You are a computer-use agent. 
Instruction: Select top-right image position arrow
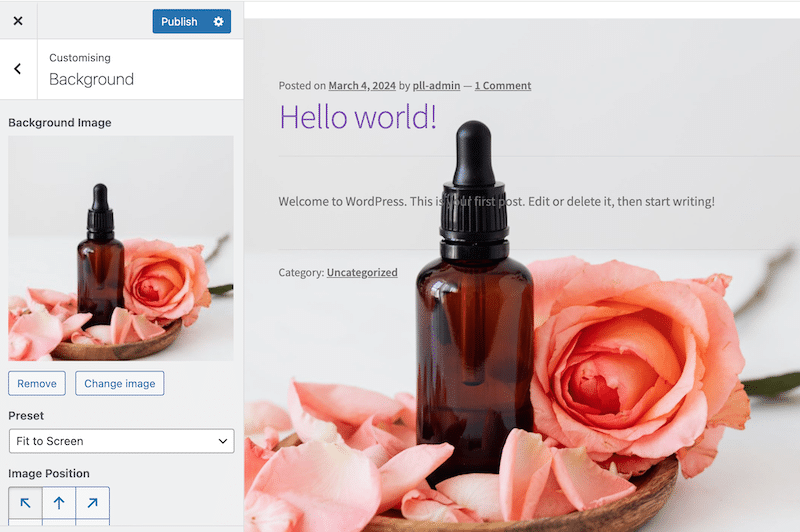[x=92, y=503]
